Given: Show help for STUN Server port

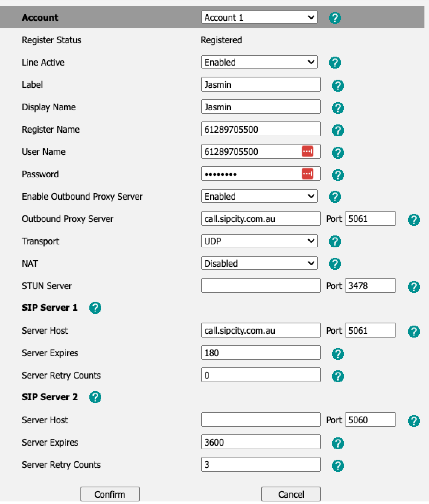Looking at the screenshot, I should click(x=414, y=287).
